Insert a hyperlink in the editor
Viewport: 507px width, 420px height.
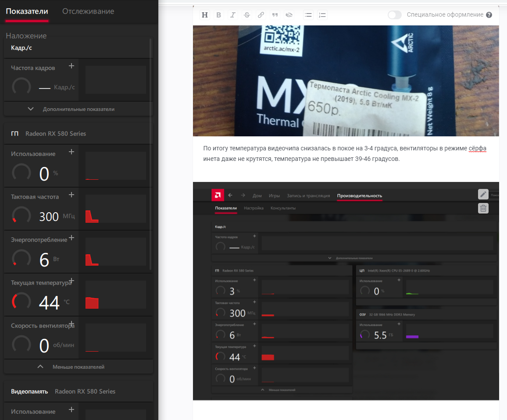pos(261,15)
